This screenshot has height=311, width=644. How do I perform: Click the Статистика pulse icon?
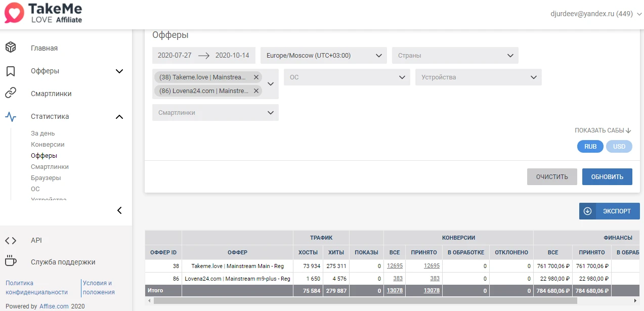pyautogui.click(x=11, y=116)
